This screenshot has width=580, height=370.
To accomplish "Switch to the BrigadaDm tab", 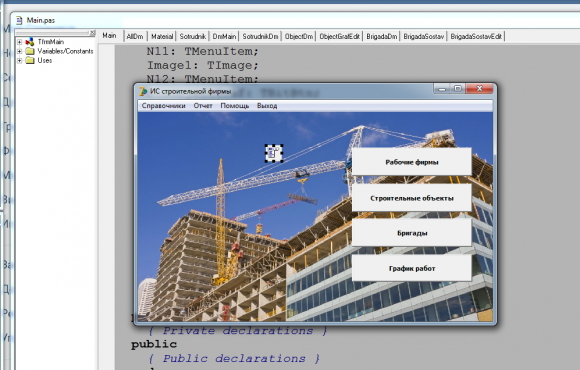I will pyautogui.click(x=382, y=36).
